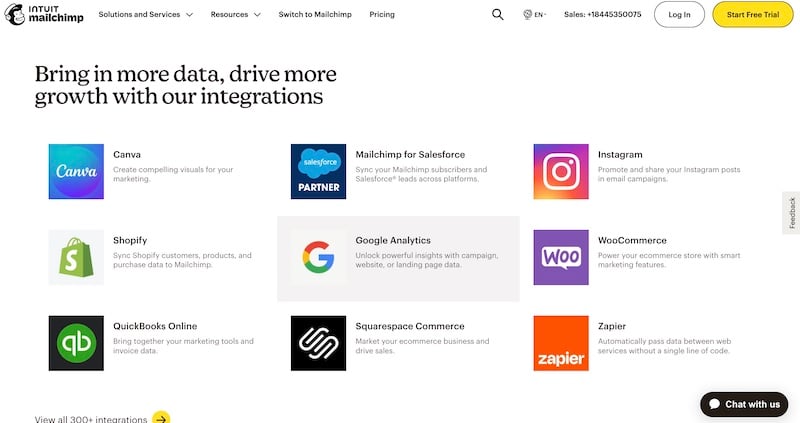Open Mailchimp for Salesforce title

pyautogui.click(x=410, y=155)
